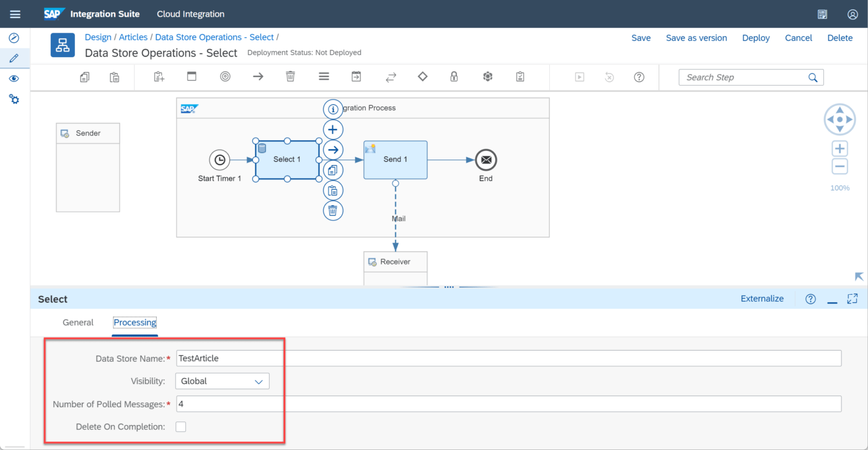This screenshot has height=450, width=868.
Task: Select the End message event
Action: [486, 160]
